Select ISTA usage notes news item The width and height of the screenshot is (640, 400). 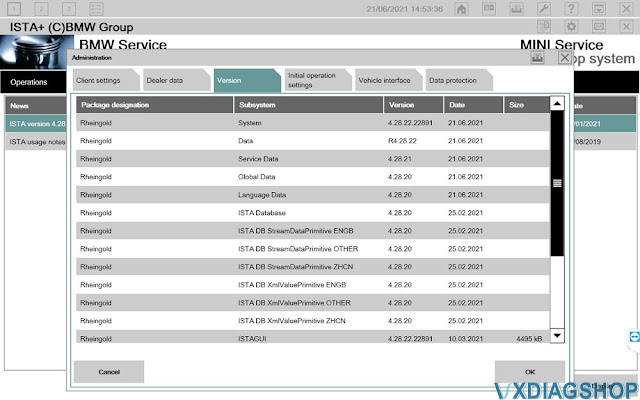[x=36, y=142]
